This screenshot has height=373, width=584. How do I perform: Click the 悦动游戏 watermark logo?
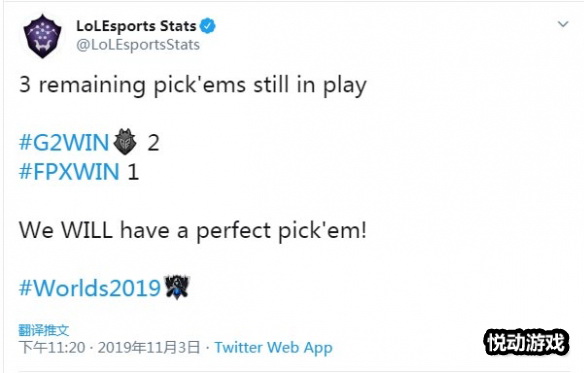click(x=526, y=342)
